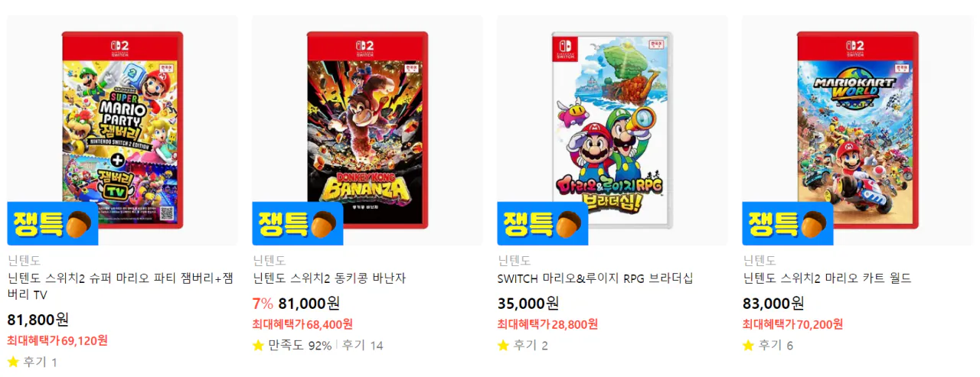980x377 pixels.
Task: Open the 닌텐도 스위치2 슈퍼 마리오 파티 잼버리 title link
Action: coord(120,286)
